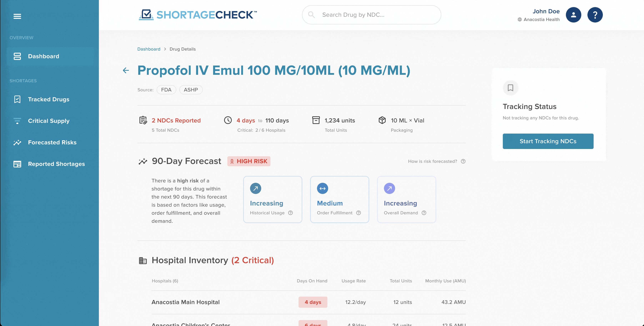Screen dimensions: 644x326
Task: Focus the Search Drug by NDC field
Action: (x=375, y=15)
